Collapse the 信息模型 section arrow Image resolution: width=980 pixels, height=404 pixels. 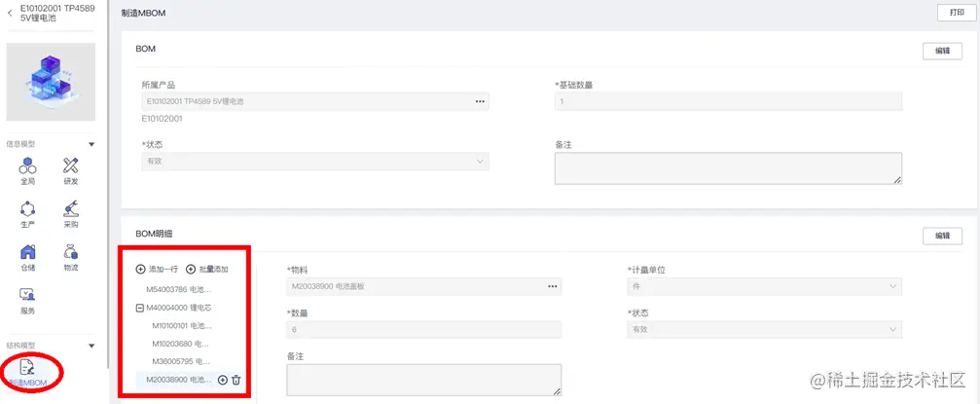(x=91, y=144)
